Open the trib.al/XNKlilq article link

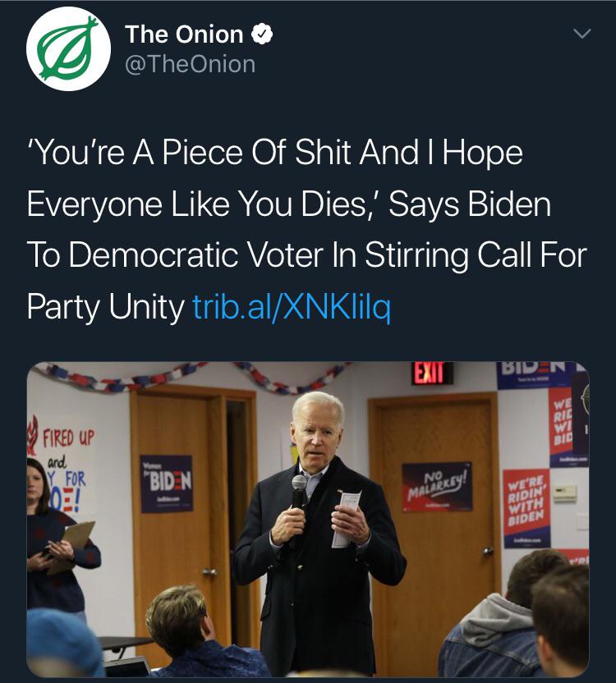pyautogui.click(x=291, y=306)
